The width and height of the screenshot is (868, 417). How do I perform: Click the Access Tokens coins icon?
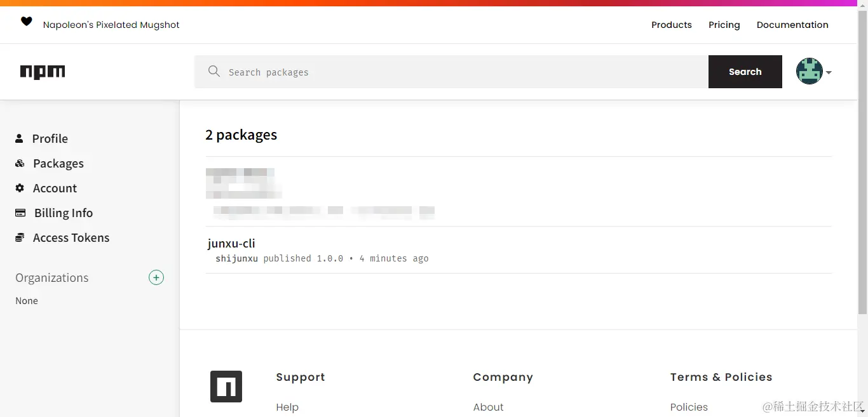point(20,237)
